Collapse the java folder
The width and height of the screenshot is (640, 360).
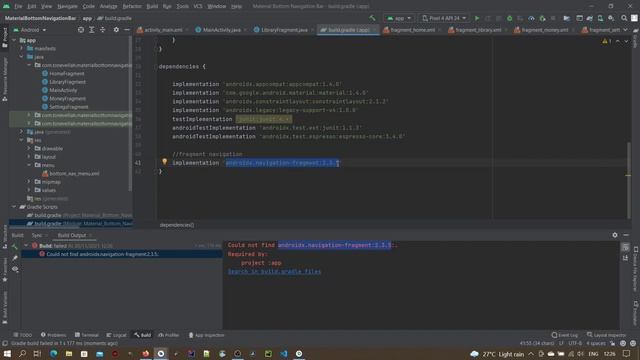[22, 57]
